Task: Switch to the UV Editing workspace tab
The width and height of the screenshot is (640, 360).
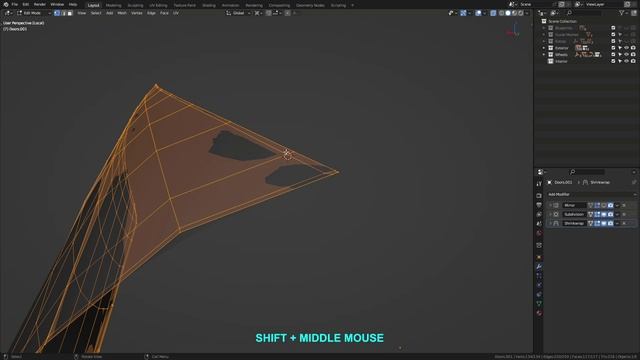Action: 158,5
